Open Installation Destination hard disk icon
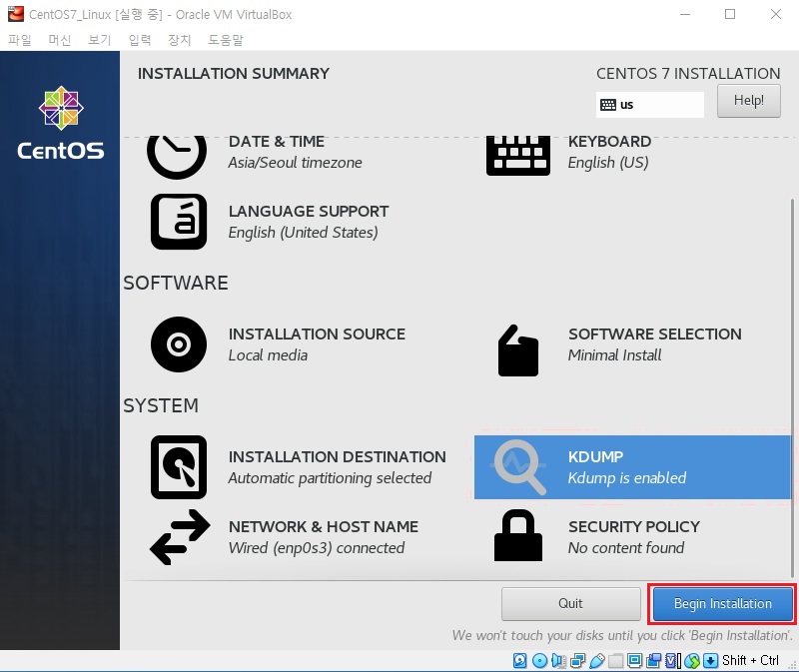Image resolution: width=799 pixels, height=672 pixels. [179, 467]
